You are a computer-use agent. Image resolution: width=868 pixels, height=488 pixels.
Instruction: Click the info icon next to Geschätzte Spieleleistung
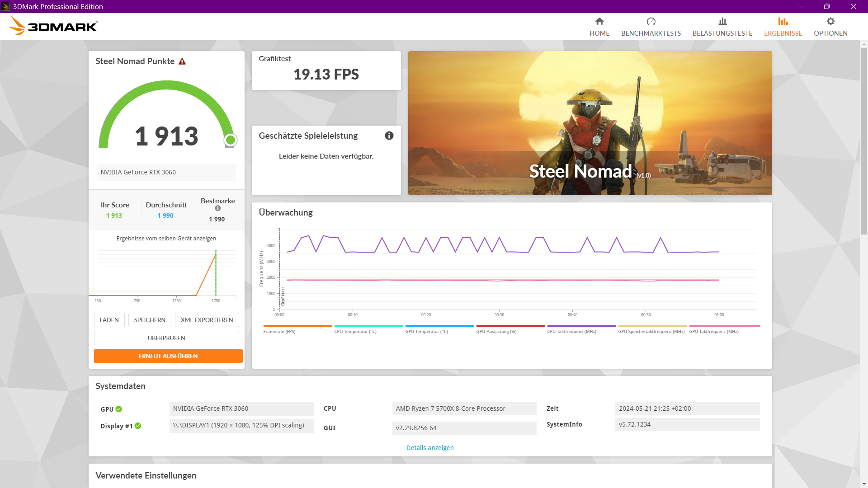pos(389,136)
